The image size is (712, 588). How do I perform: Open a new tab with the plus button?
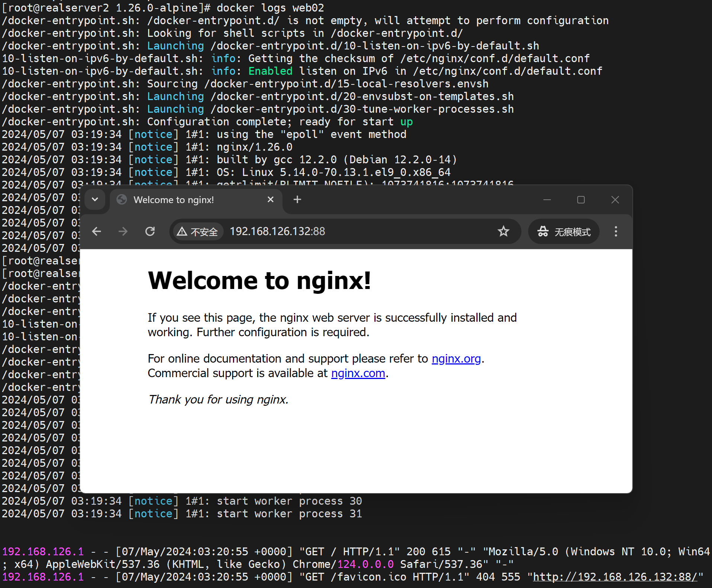[x=297, y=200]
